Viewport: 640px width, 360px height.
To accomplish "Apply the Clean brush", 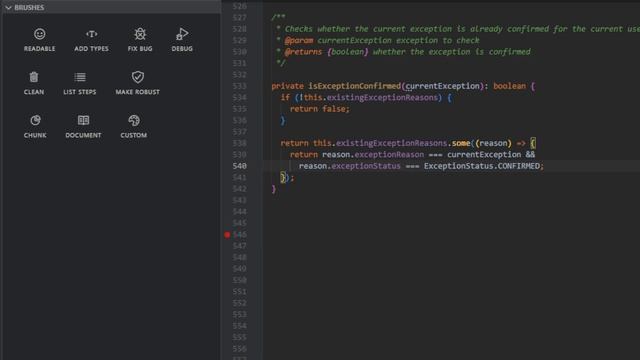I will [x=34, y=83].
